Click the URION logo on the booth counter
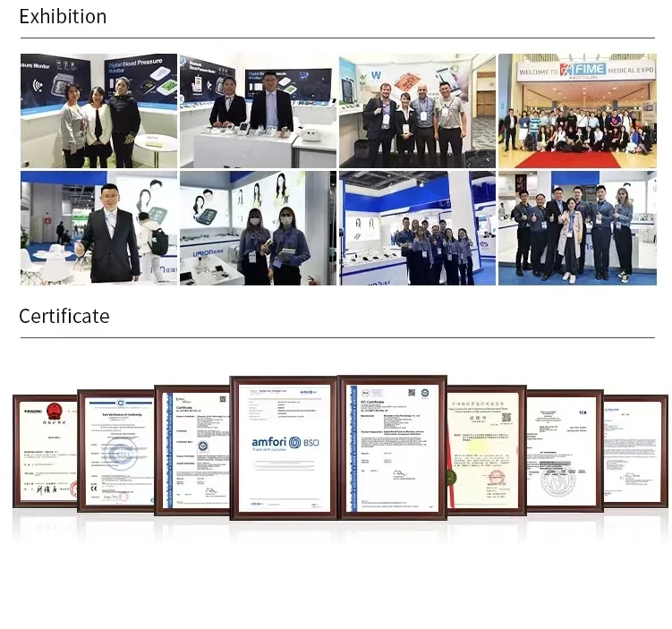Viewport: 672px width, 629px height. click(x=208, y=253)
